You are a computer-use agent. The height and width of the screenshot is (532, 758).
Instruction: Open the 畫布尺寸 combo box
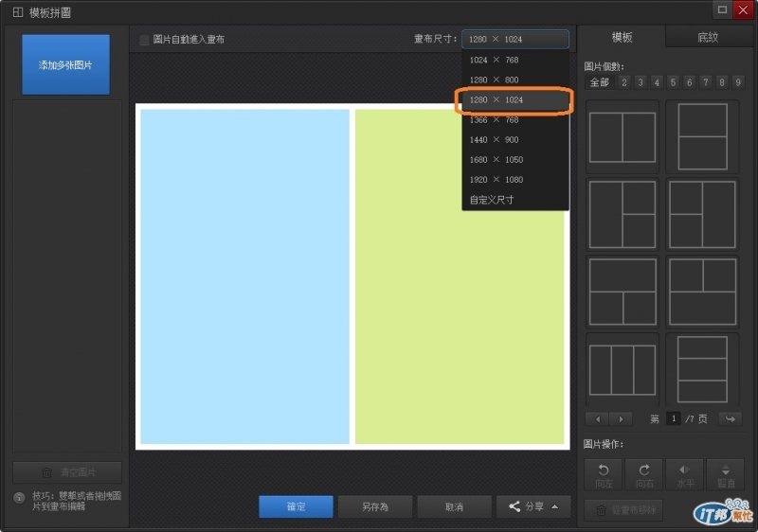click(515, 39)
